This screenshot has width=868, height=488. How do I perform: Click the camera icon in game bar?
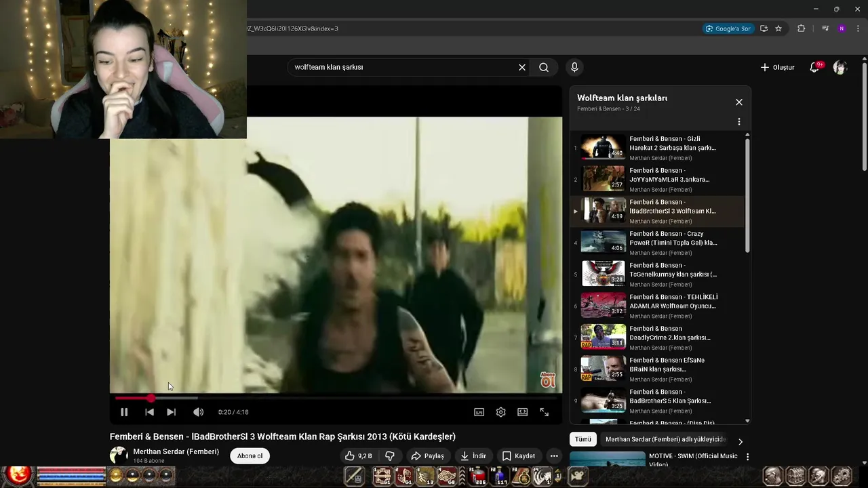point(578,476)
